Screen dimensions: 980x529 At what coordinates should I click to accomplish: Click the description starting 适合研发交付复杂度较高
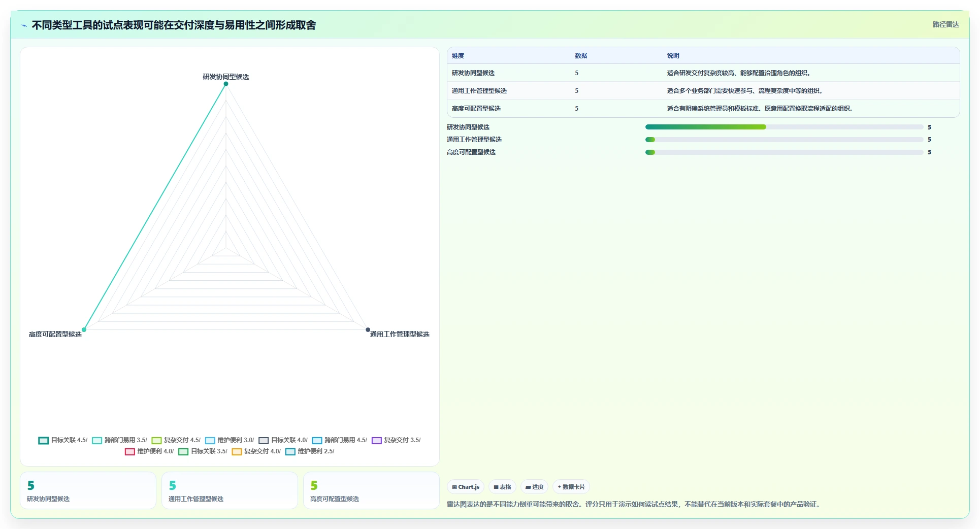pyautogui.click(x=739, y=73)
